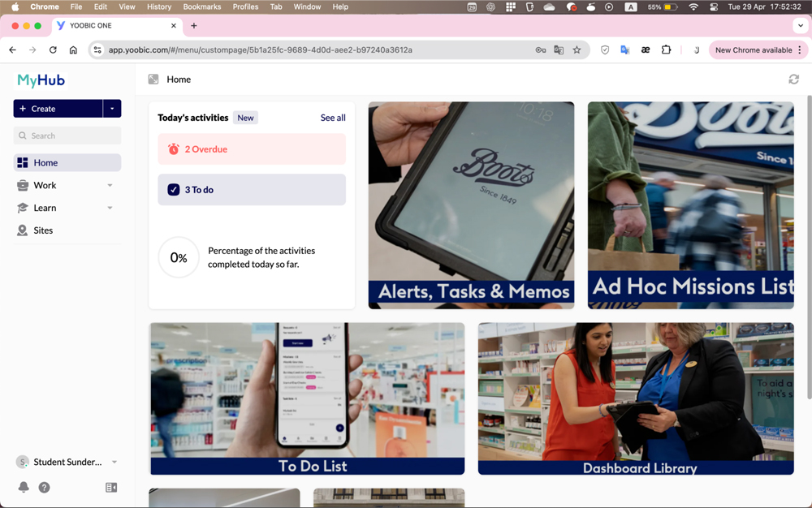Open the History menu
The height and width of the screenshot is (508, 812).
pyautogui.click(x=159, y=6)
